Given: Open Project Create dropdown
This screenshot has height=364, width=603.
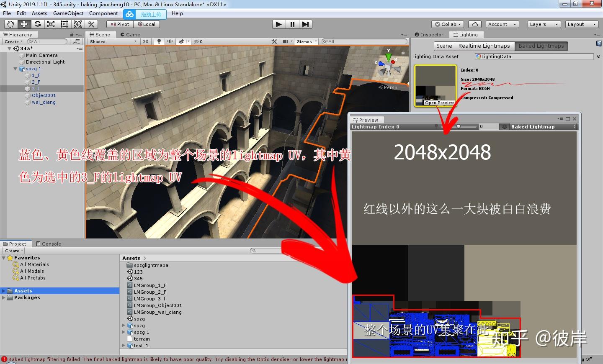Looking at the screenshot, I should click(x=13, y=251).
